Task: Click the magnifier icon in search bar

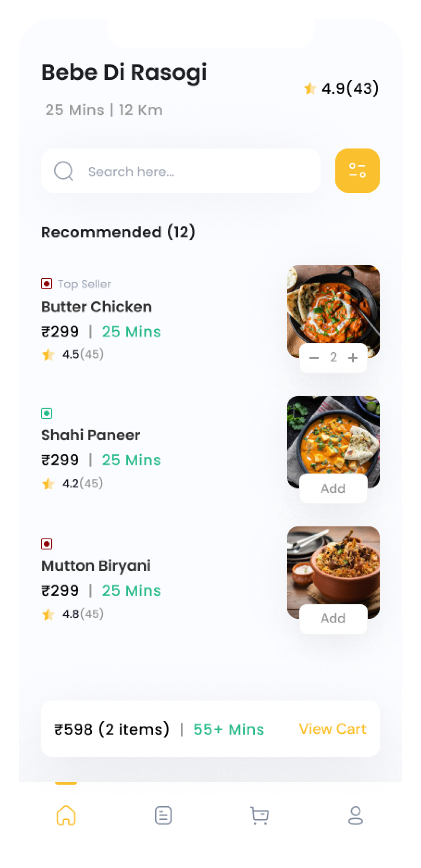Action: coord(64,171)
